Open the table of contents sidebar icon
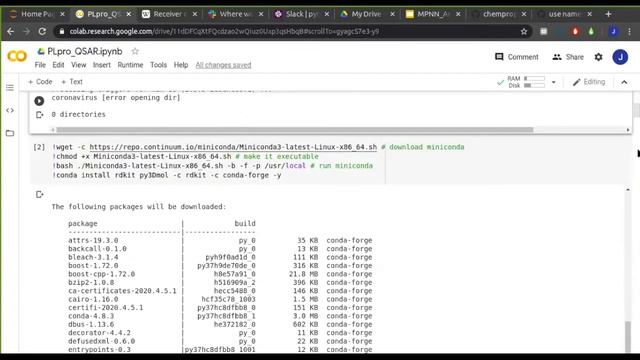Screen dimensions: 640x360 (10, 87)
